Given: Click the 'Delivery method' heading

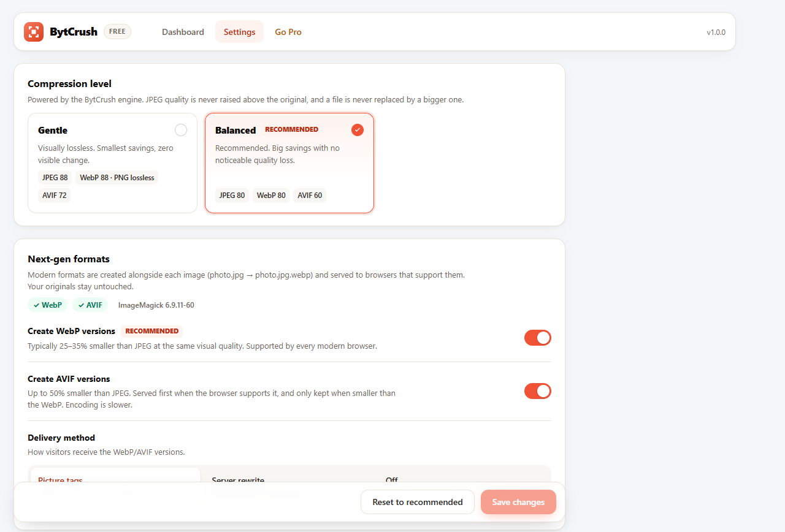Looking at the screenshot, I should click(61, 438).
